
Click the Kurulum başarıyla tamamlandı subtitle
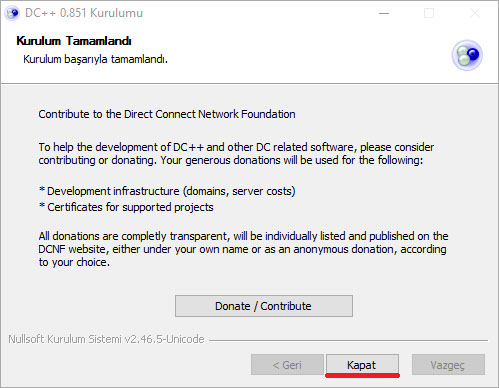click(x=95, y=59)
